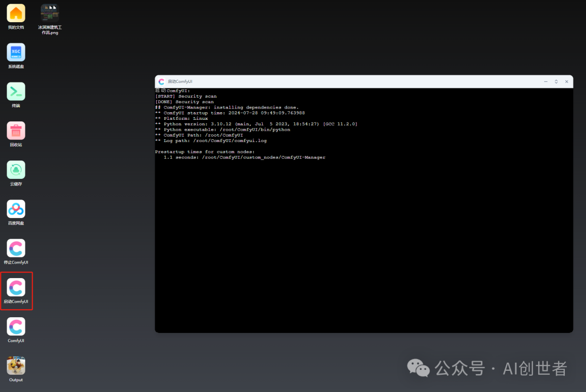The height and width of the screenshot is (392, 586).
Task: Select the 冰淇淋建筑工作流.png file thumbnail
Action: click(50, 14)
